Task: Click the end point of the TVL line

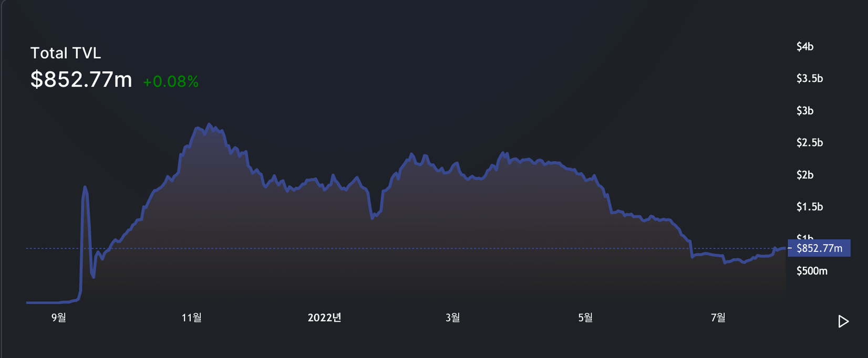Action: [x=785, y=248]
